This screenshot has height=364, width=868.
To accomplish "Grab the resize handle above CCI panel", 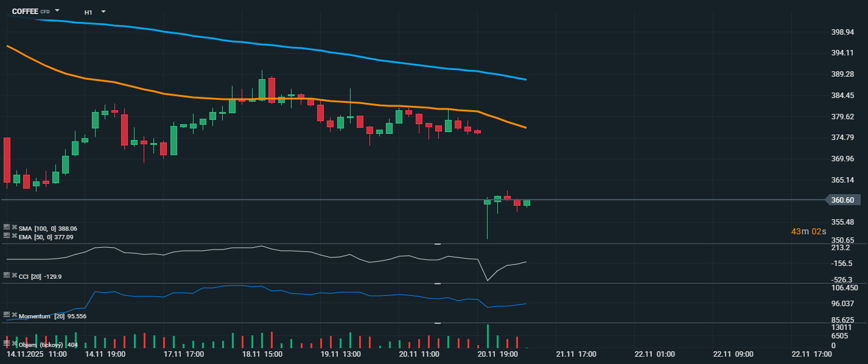I will coord(437,244).
